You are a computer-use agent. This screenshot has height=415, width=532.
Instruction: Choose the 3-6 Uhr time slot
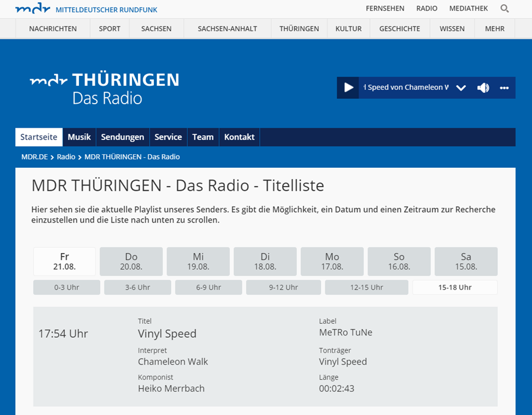[138, 287]
